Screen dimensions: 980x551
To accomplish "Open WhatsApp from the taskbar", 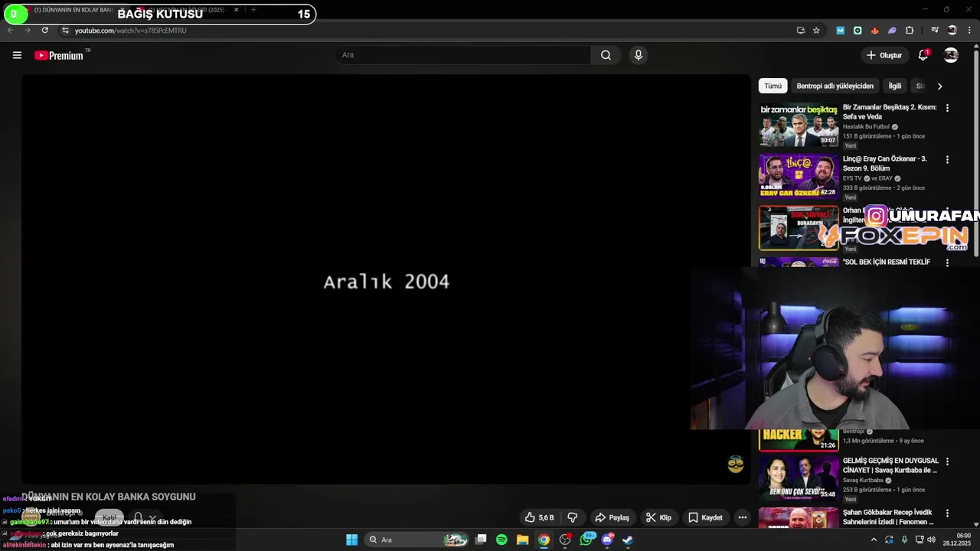I will 586,540.
